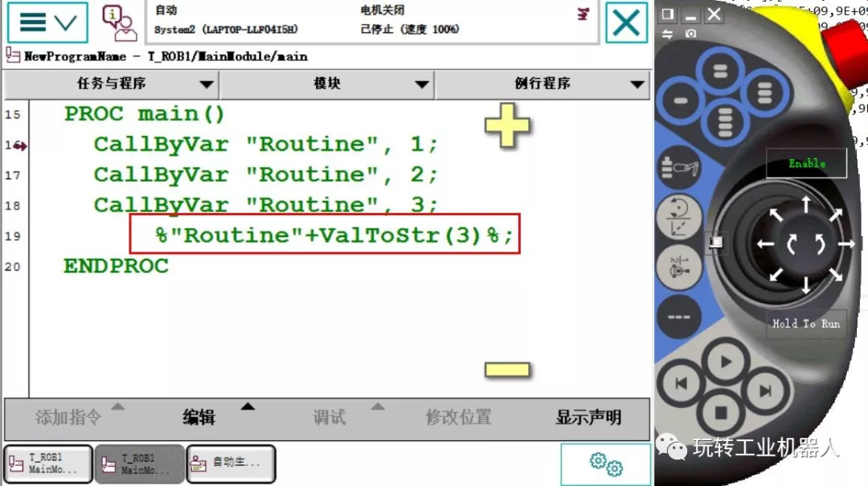Open the 调试 menu
This screenshot has height=486, width=868.
tap(330, 417)
